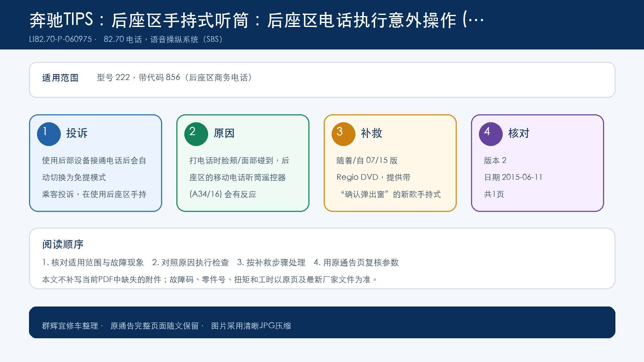Click the line Regio DVD，提供带
Image resolution: width=644 pixels, height=362 pixels.
(374, 177)
